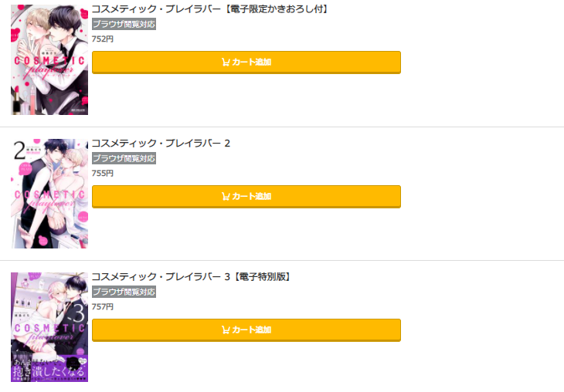Click cart icon on volume 1 add button
Screen dimensions: 564x392
(x=226, y=63)
